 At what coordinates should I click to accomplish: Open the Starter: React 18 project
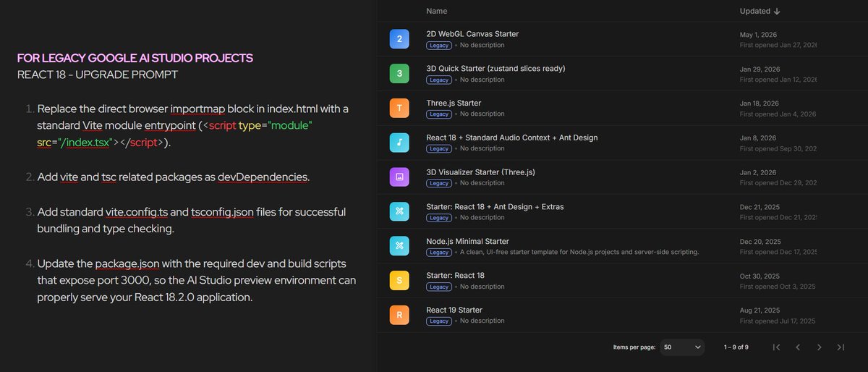pos(455,276)
